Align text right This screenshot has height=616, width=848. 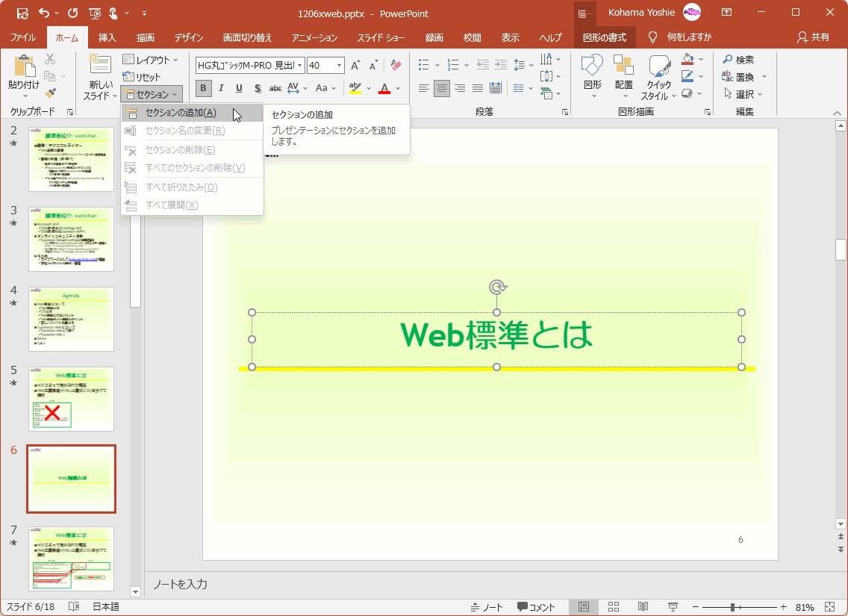click(x=460, y=88)
